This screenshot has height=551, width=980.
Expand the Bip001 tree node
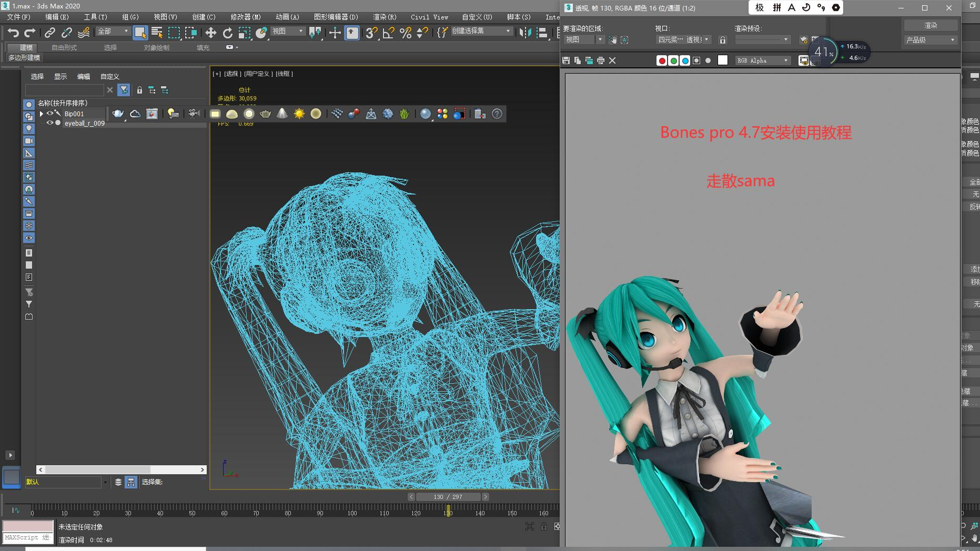pos(42,114)
